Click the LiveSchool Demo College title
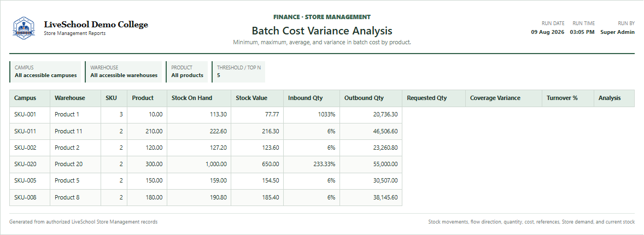The height and width of the screenshot is (235, 644). pyautogui.click(x=96, y=25)
